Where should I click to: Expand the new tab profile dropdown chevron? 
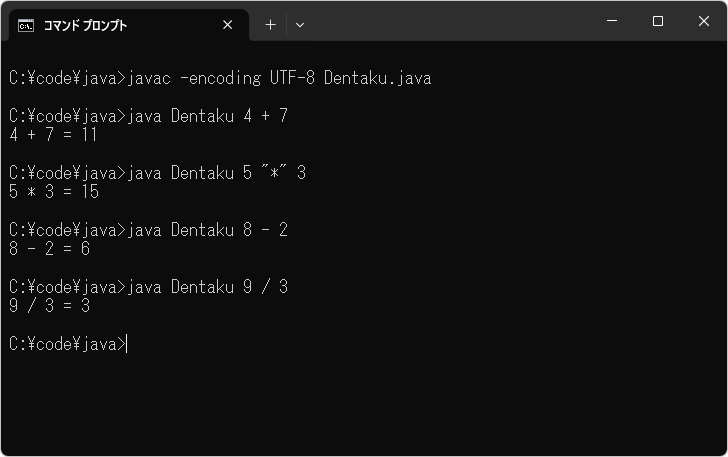[x=300, y=25]
